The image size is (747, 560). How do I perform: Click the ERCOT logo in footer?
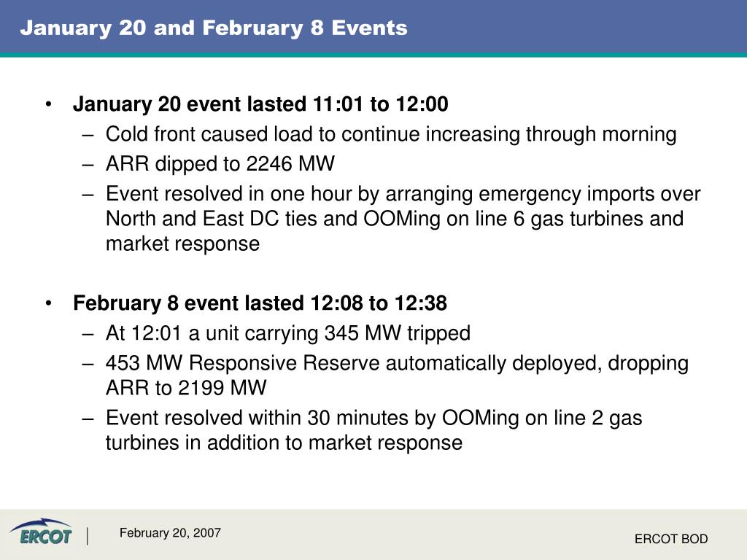41,532
